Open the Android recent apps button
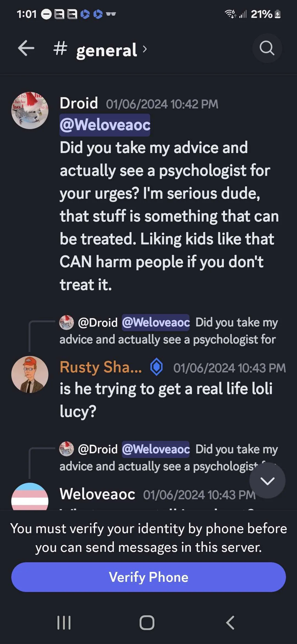 point(64,623)
